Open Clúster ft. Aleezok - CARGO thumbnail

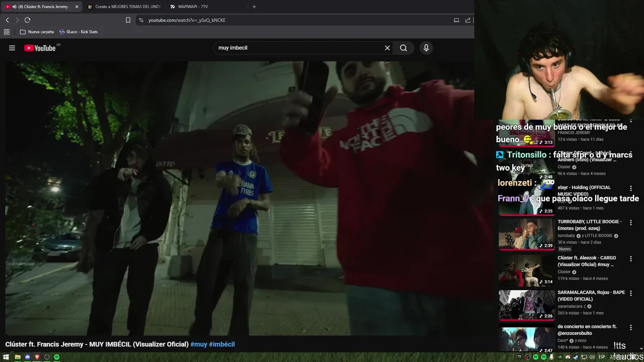pyautogui.click(x=527, y=270)
